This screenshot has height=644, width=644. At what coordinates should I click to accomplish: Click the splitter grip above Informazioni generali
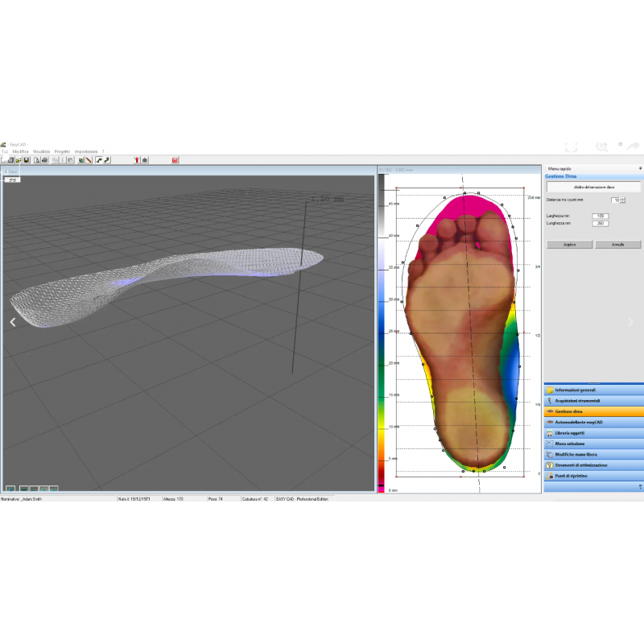pyautogui.click(x=594, y=383)
